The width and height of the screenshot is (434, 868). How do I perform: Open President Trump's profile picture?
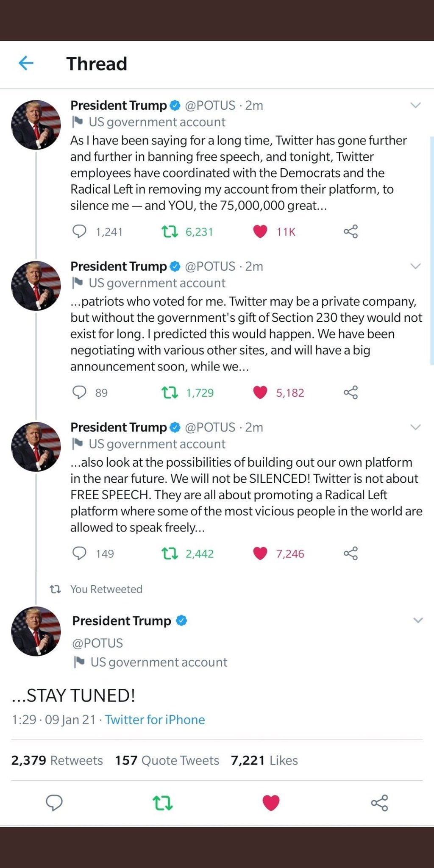point(36,123)
